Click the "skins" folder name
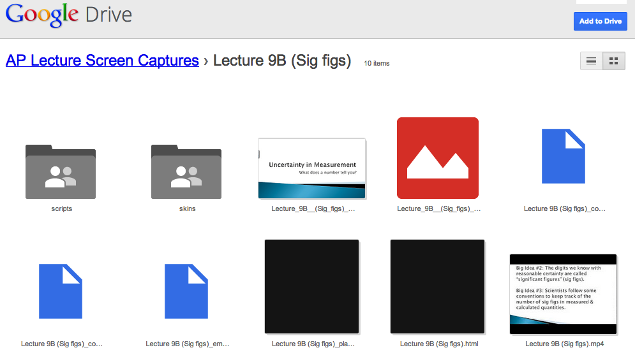 coord(187,208)
